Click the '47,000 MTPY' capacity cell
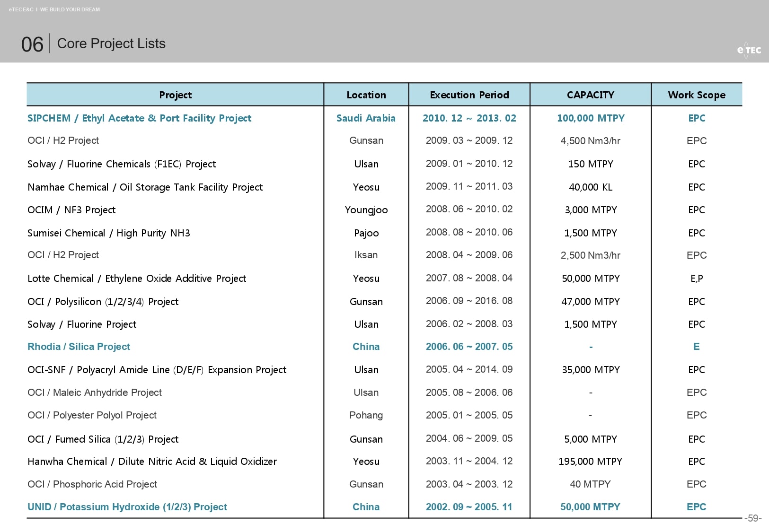 [x=591, y=302]
